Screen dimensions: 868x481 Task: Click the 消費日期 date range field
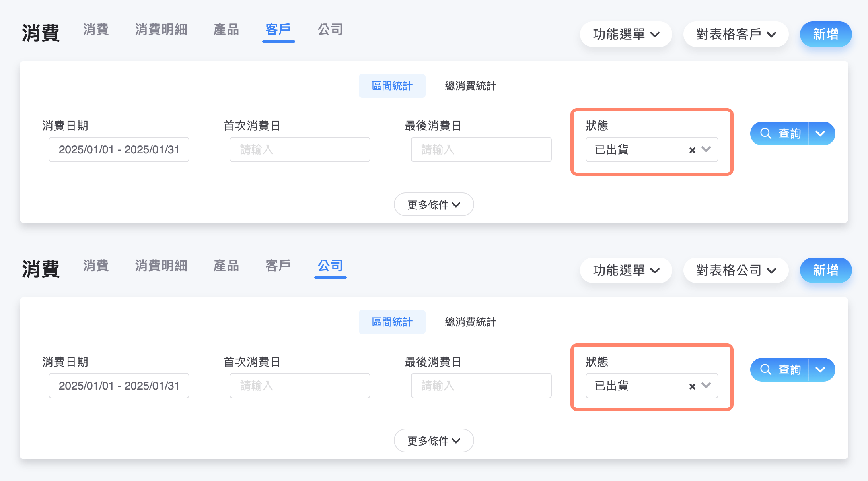point(119,149)
